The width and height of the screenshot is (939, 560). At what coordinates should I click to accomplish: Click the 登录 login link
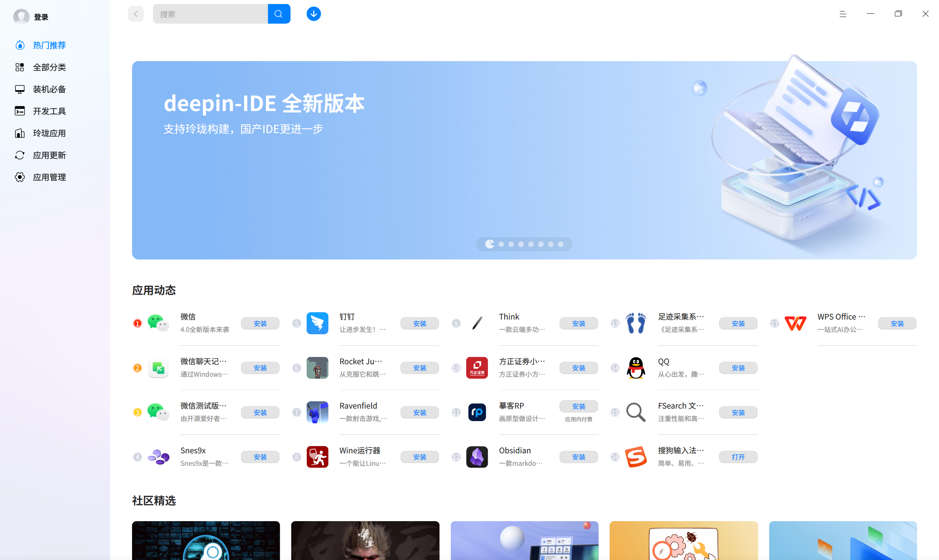[41, 17]
